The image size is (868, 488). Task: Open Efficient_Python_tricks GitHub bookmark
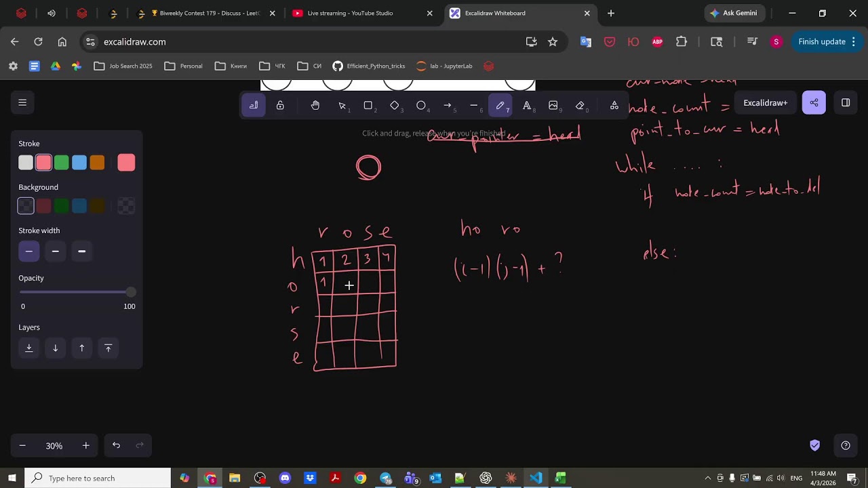(x=369, y=66)
